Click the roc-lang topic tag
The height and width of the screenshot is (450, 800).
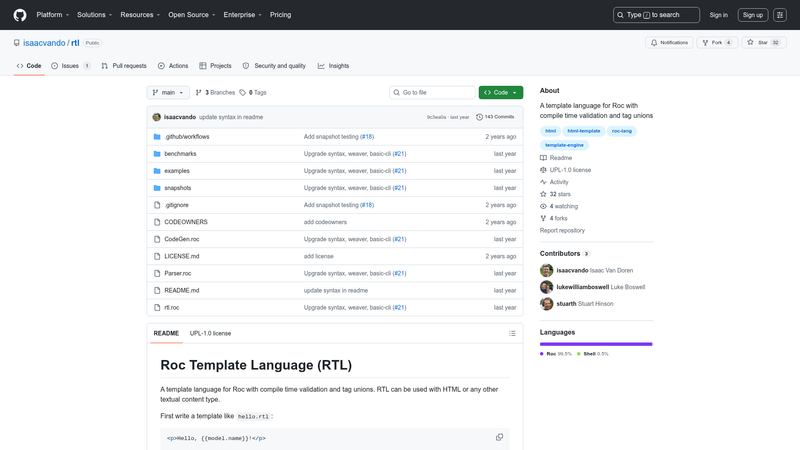click(621, 131)
